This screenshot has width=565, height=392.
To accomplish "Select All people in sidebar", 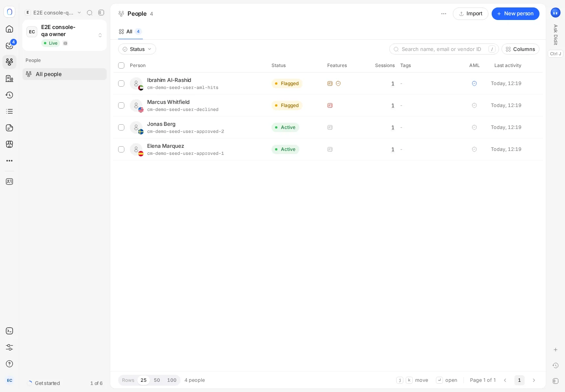I will (64, 74).
